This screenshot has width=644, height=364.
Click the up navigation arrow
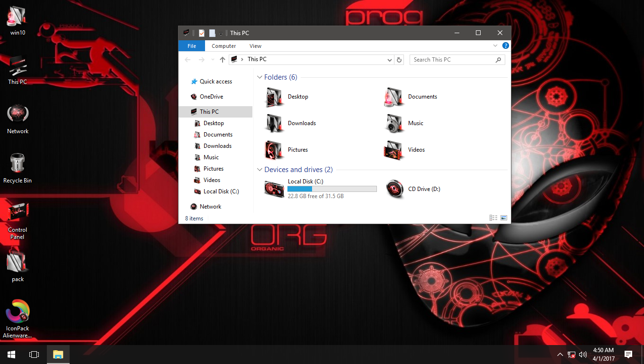[222, 59]
